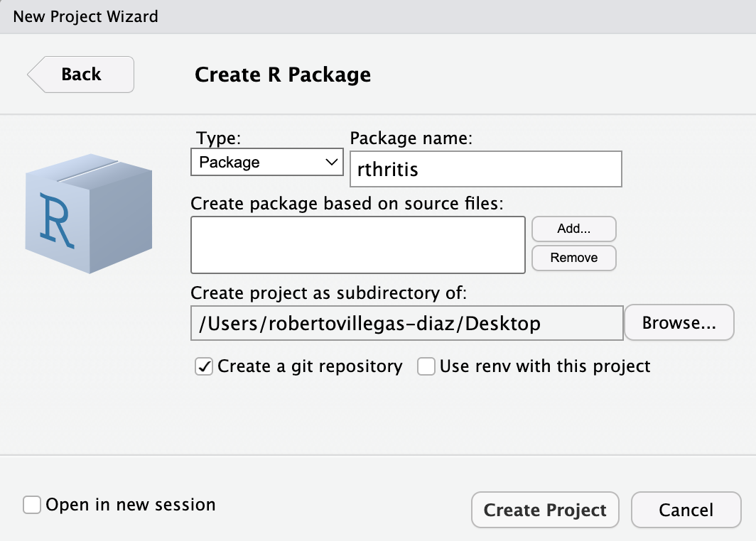The width and height of the screenshot is (756, 541).
Task: Click the Create project as subdirectory of label
Action: (328, 293)
